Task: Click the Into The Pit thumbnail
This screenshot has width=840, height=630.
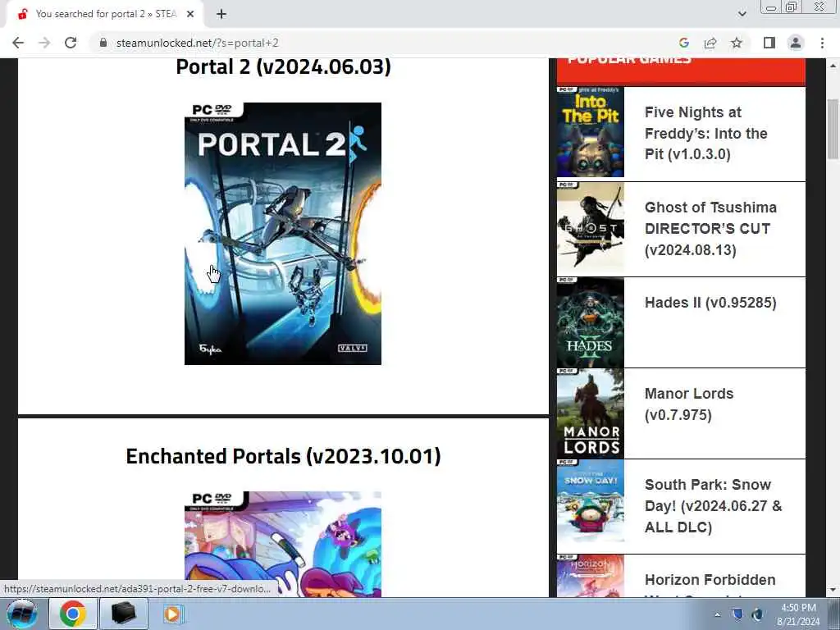Action: [591, 132]
